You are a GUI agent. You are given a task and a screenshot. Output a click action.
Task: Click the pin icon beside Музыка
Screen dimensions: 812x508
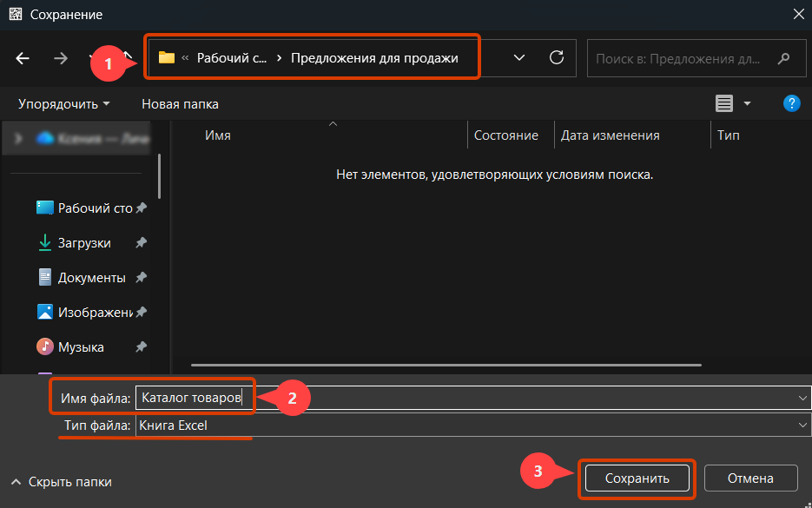(x=142, y=347)
